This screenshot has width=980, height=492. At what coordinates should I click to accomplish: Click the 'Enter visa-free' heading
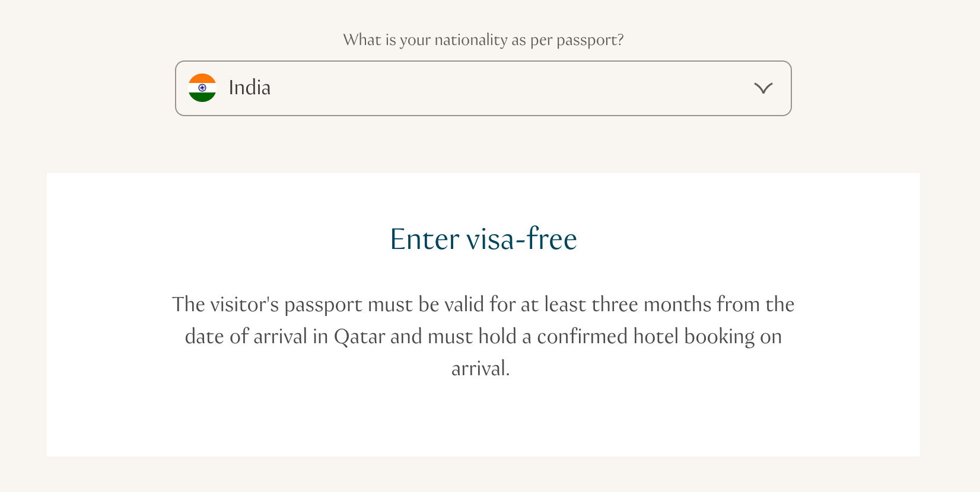point(482,239)
